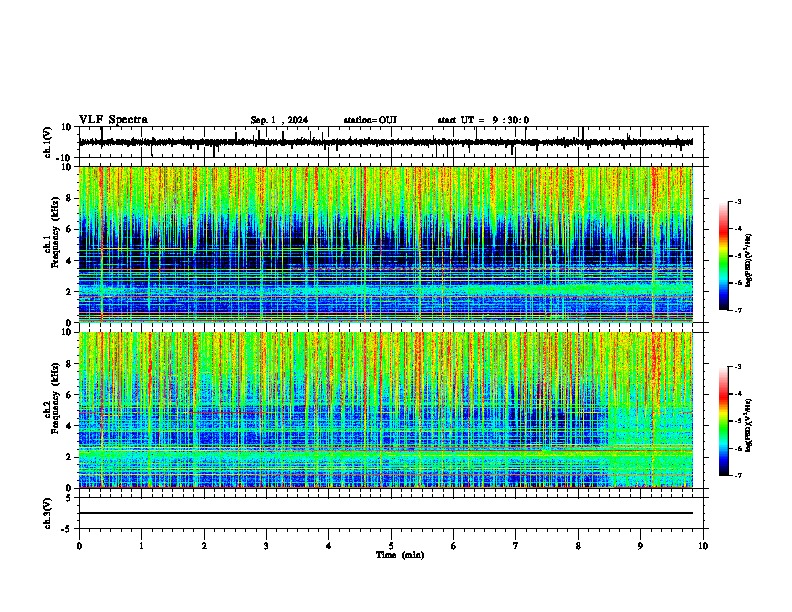The width and height of the screenshot is (792, 612).
Task: Click inside the ch.1 voltage waveform panel
Action: (391, 142)
